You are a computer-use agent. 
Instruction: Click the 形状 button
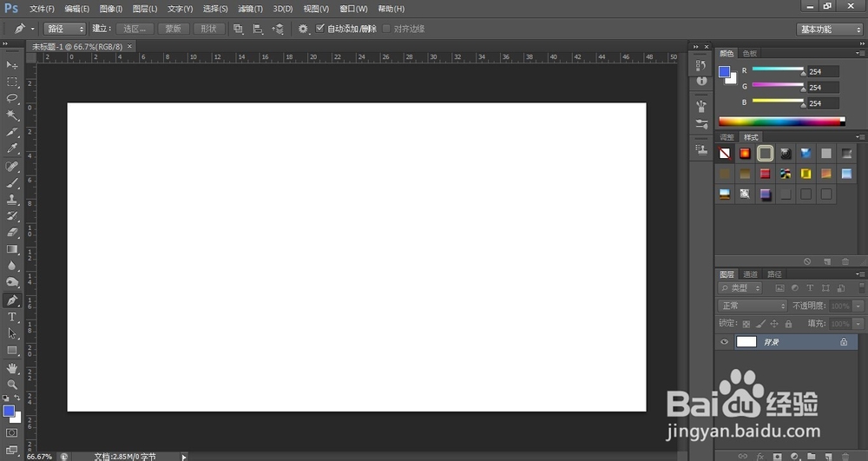click(208, 29)
